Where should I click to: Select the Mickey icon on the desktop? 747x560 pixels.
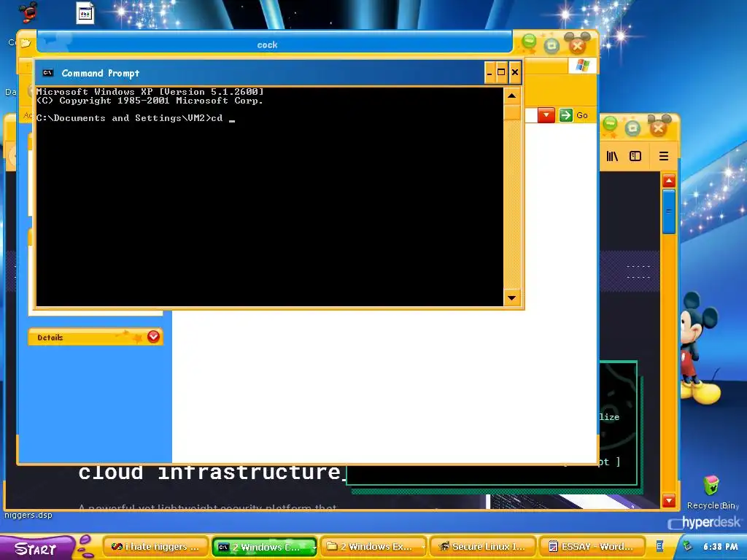(x=28, y=12)
